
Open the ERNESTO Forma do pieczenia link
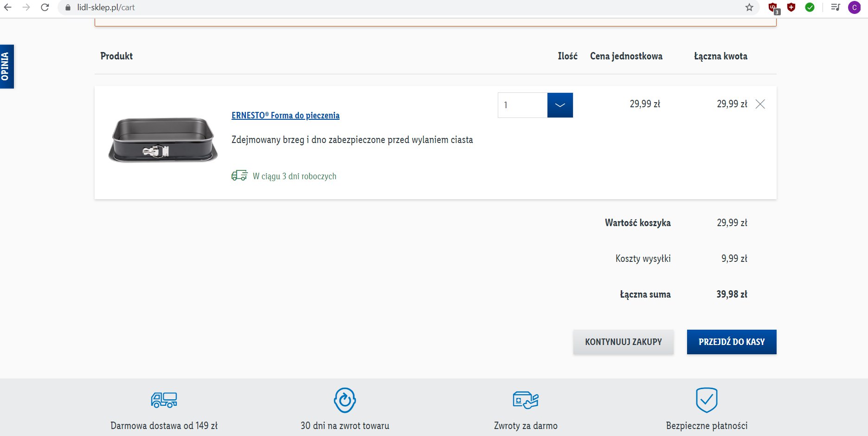tap(285, 115)
